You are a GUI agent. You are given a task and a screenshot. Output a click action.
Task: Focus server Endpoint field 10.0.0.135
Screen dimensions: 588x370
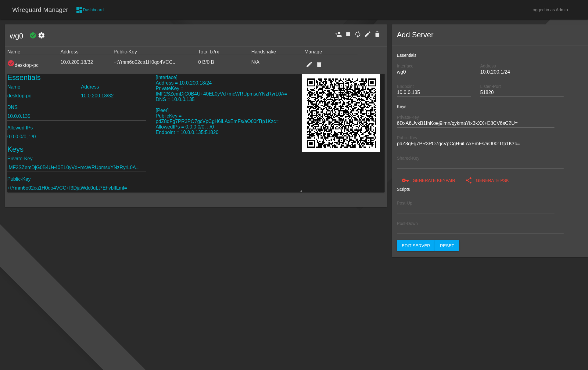[x=434, y=92]
